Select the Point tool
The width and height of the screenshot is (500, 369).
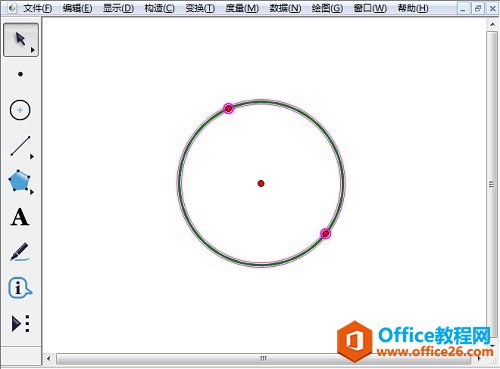pyautogui.click(x=20, y=74)
